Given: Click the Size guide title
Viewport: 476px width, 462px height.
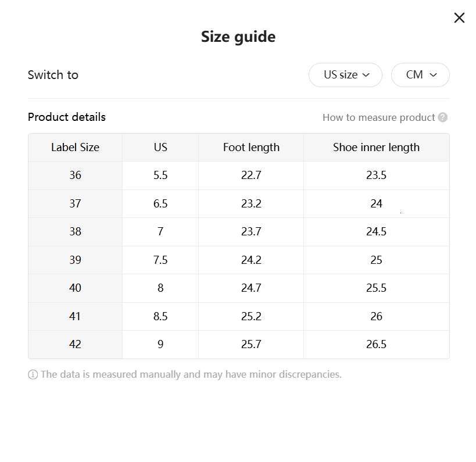Looking at the screenshot, I should point(238,37).
